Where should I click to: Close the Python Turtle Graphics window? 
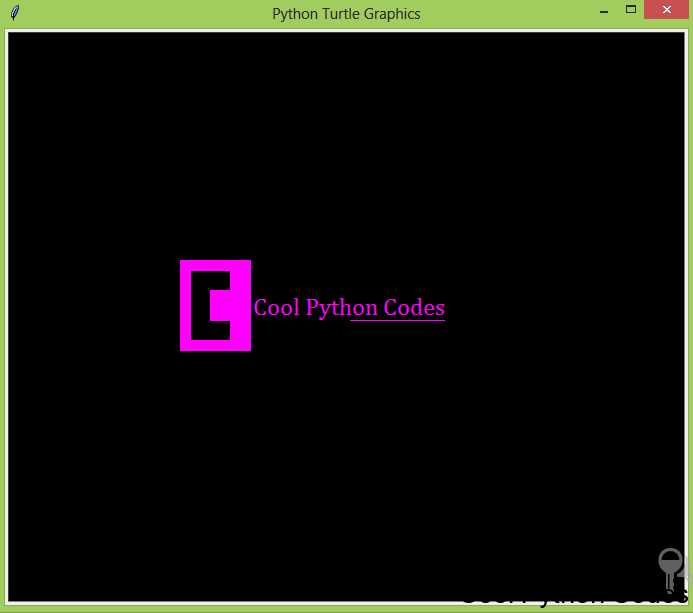(666, 9)
